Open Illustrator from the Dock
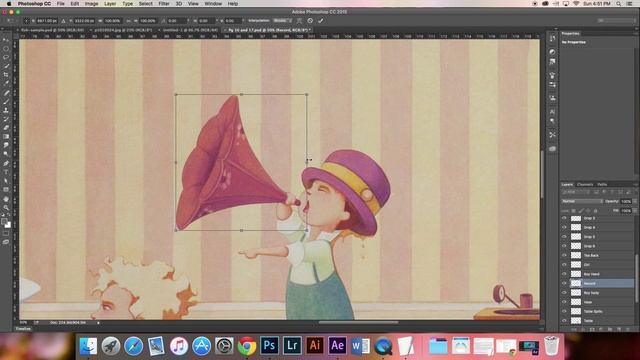The width and height of the screenshot is (640, 360). tap(315, 345)
